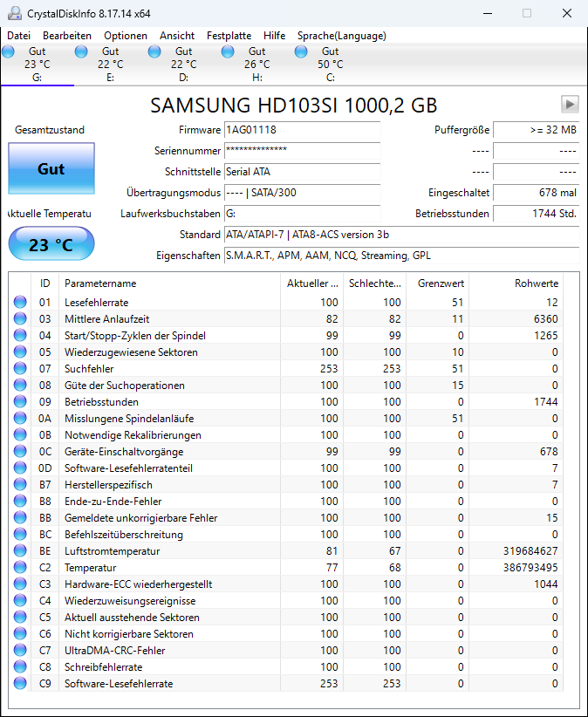This screenshot has height=717, width=588.
Task: Click the next disk arrow button
Action: [x=570, y=105]
